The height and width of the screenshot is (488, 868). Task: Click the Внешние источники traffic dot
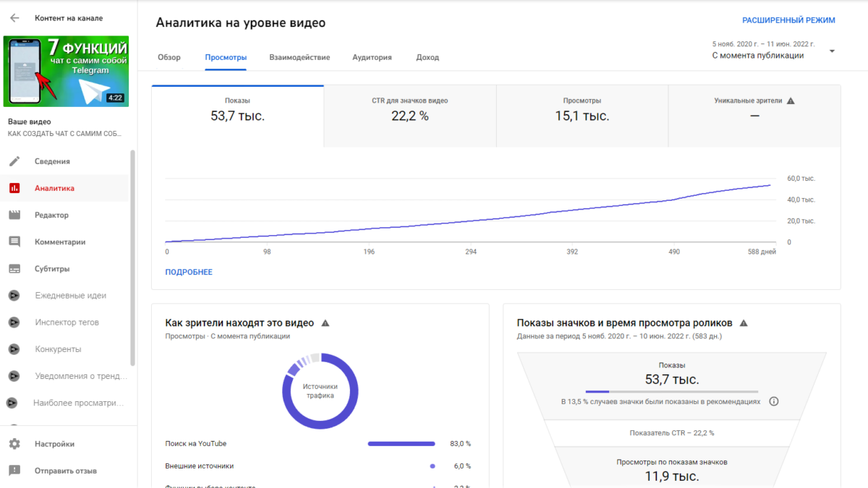pyautogui.click(x=432, y=466)
